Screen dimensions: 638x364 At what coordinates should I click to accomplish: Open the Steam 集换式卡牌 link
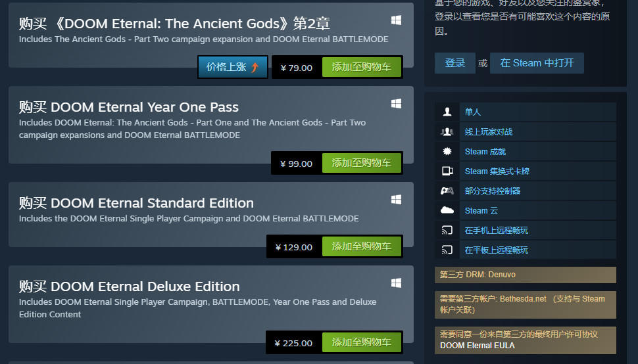tap(497, 171)
